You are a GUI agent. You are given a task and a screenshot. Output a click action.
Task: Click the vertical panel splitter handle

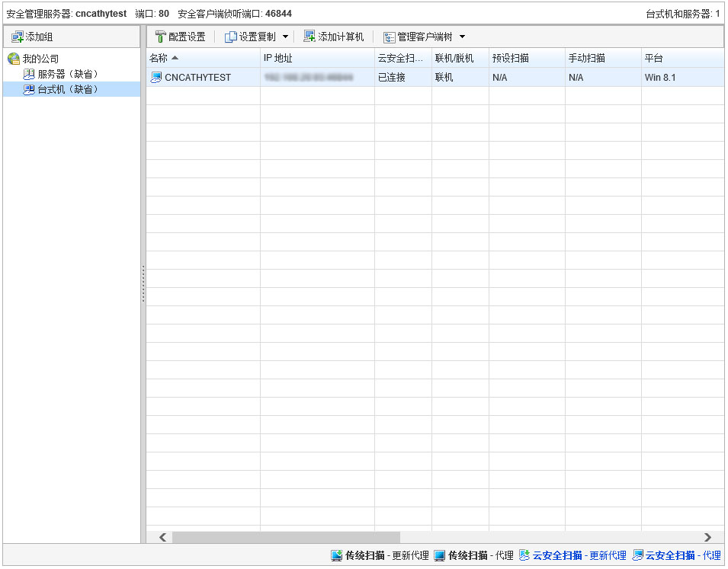(x=143, y=284)
